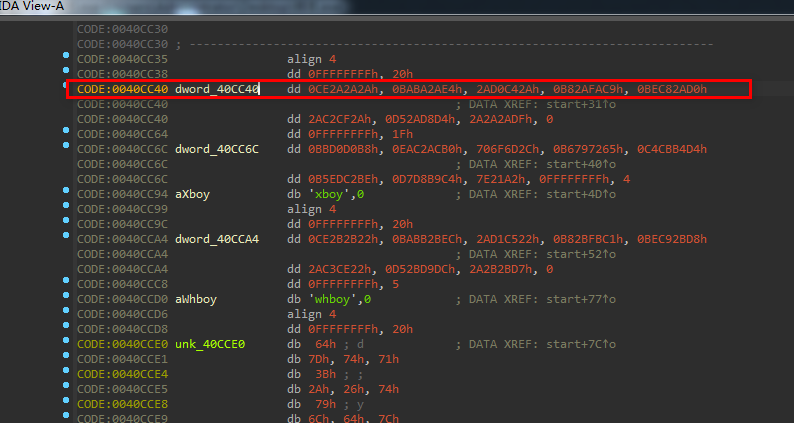Viewport: 794px width, 423px height.
Task: Click the aWhboy label name
Action: (x=196, y=298)
